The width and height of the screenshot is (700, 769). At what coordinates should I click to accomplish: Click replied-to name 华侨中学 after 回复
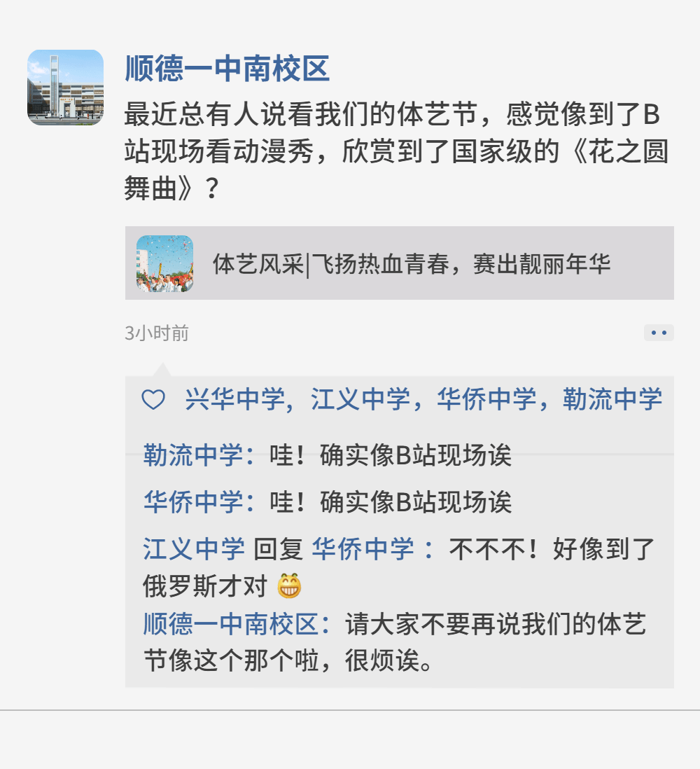tap(363, 548)
